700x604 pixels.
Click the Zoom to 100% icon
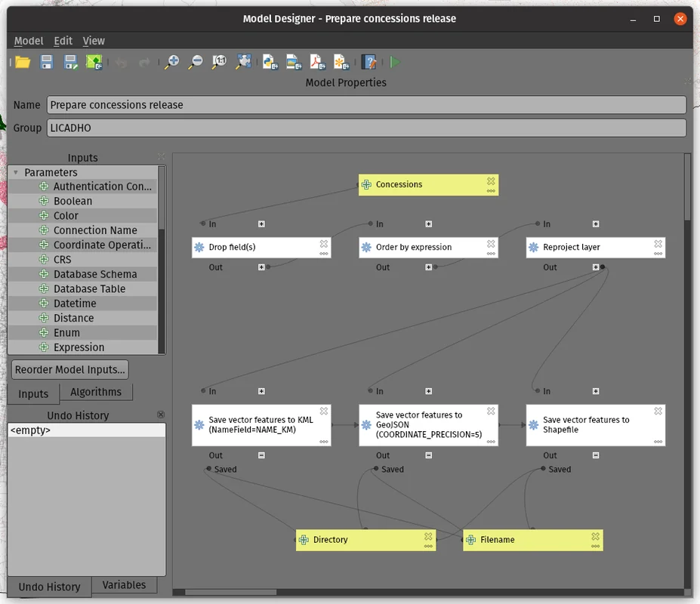(219, 62)
